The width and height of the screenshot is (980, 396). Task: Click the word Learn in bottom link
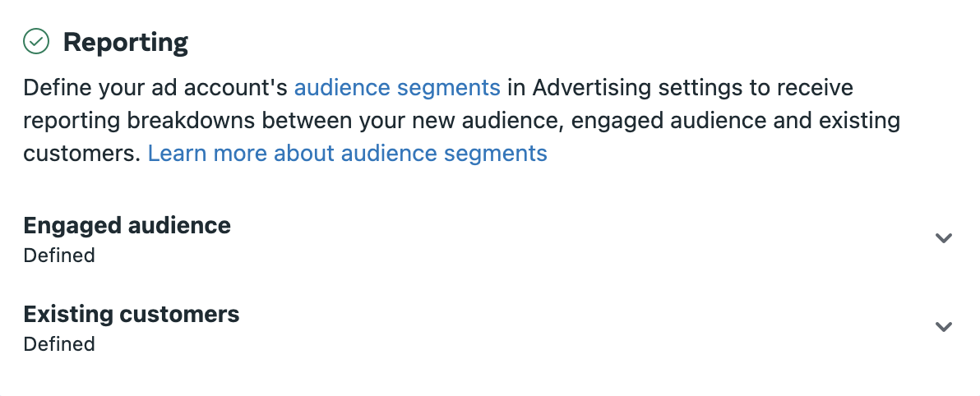point(178,153)
